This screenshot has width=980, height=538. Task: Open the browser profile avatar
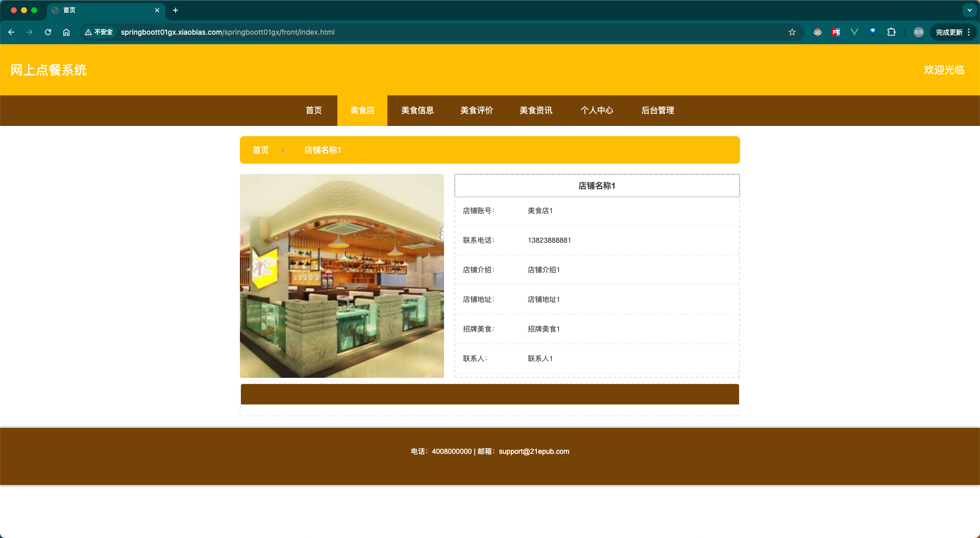point(919,32)
